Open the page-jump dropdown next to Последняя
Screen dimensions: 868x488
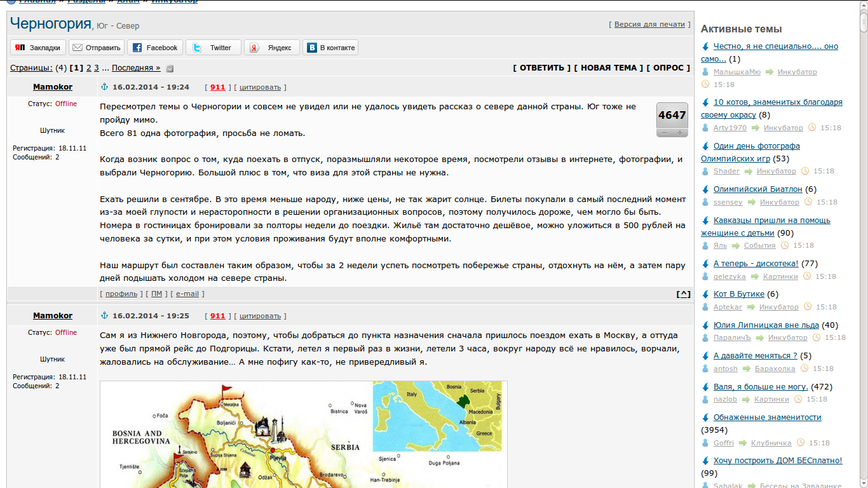170,69
